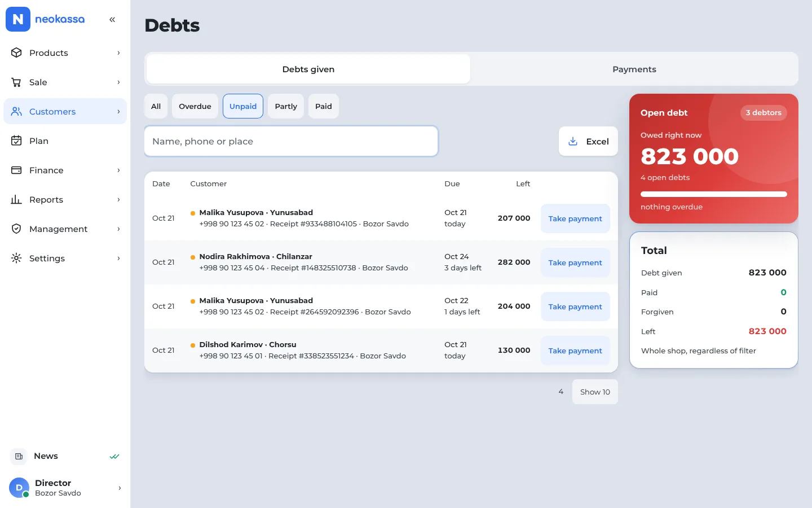This screenshot has width=812, height=508.
Task: Click the neokassa N logo icon
Action: pos(18,19)
